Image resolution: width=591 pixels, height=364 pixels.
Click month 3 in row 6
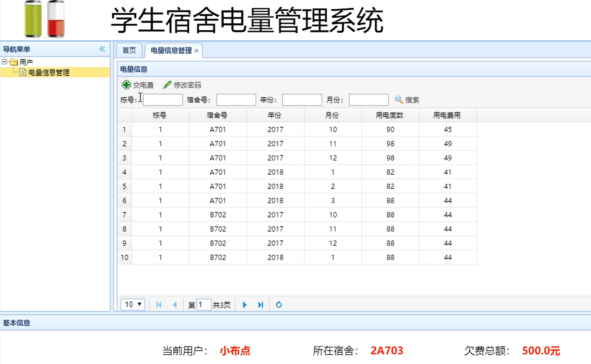pyautogui.click(x=333, y=201)
